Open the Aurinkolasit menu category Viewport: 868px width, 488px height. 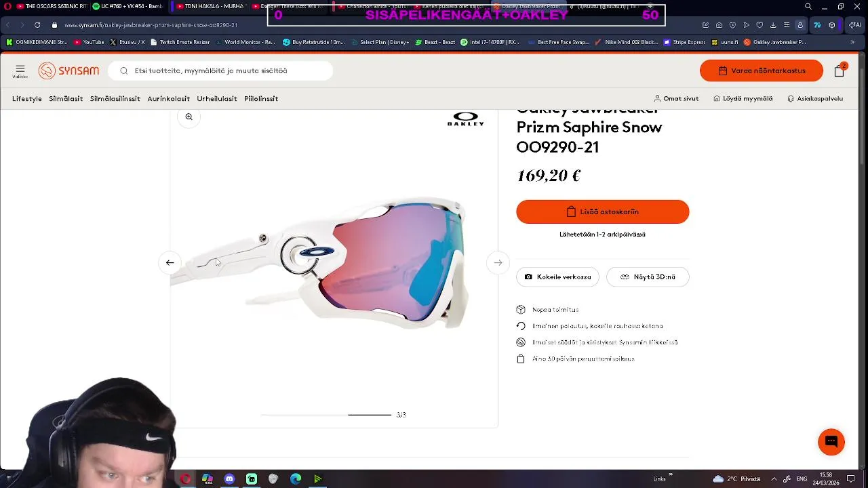click(169, 98)
